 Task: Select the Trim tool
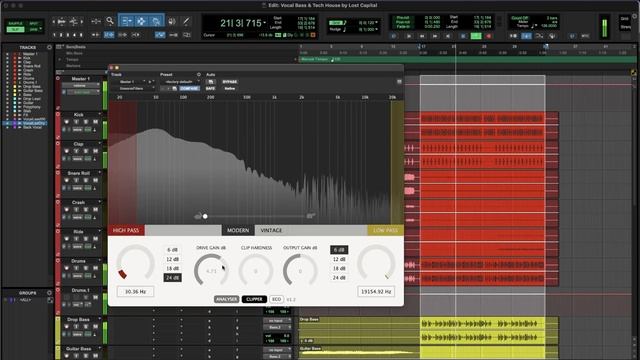126,21
